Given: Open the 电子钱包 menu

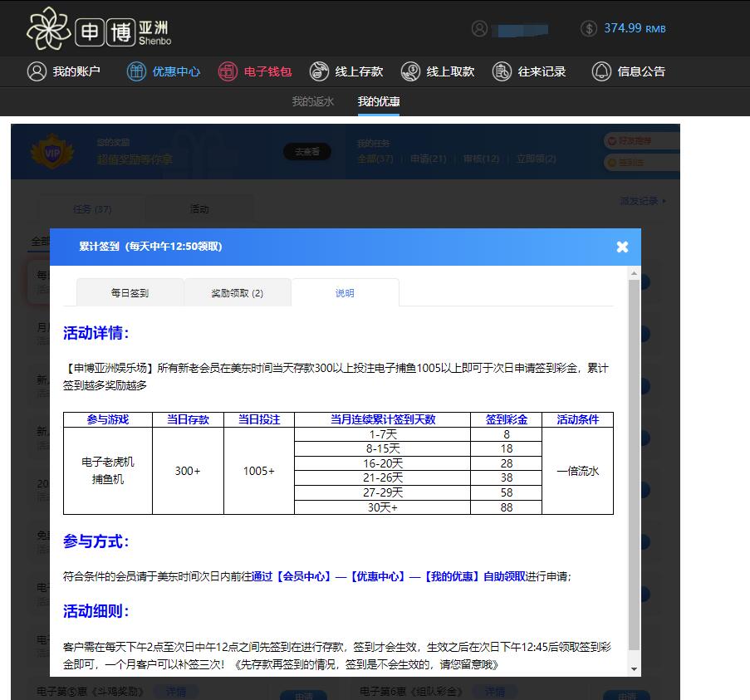Looking at the screenshot, I should tap(267, 71).
